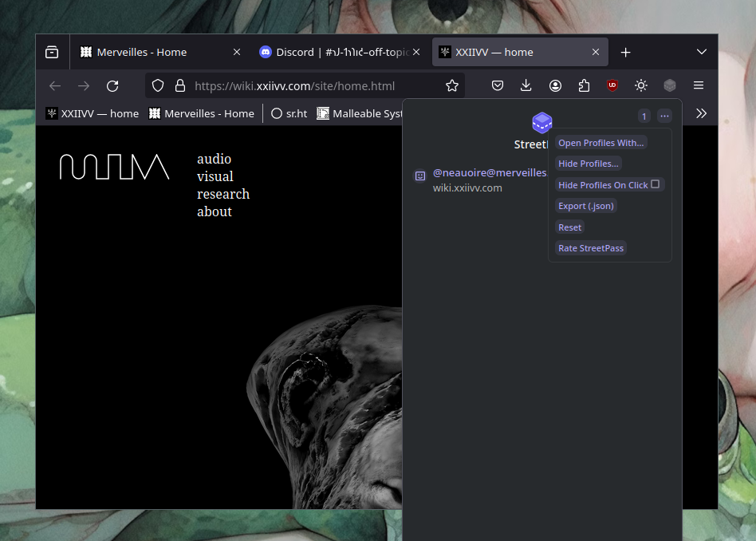This screenshot has height=541, width=756.
Task: Click the StreetPass extension toolbar icon
Action: point(670,85)
